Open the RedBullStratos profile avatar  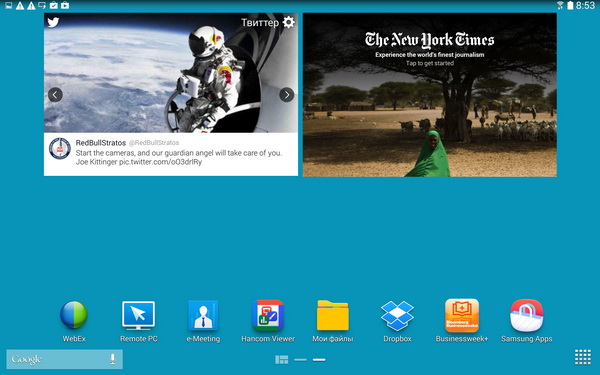60,148
